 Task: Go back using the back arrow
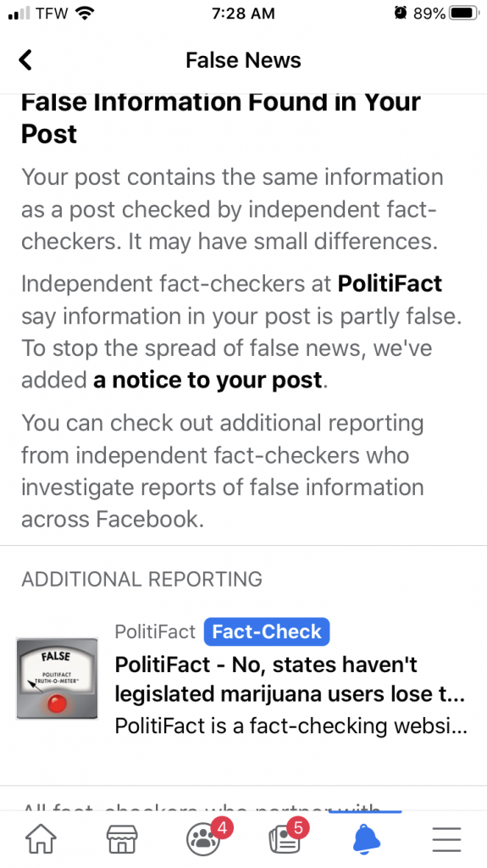pos(25,60)
